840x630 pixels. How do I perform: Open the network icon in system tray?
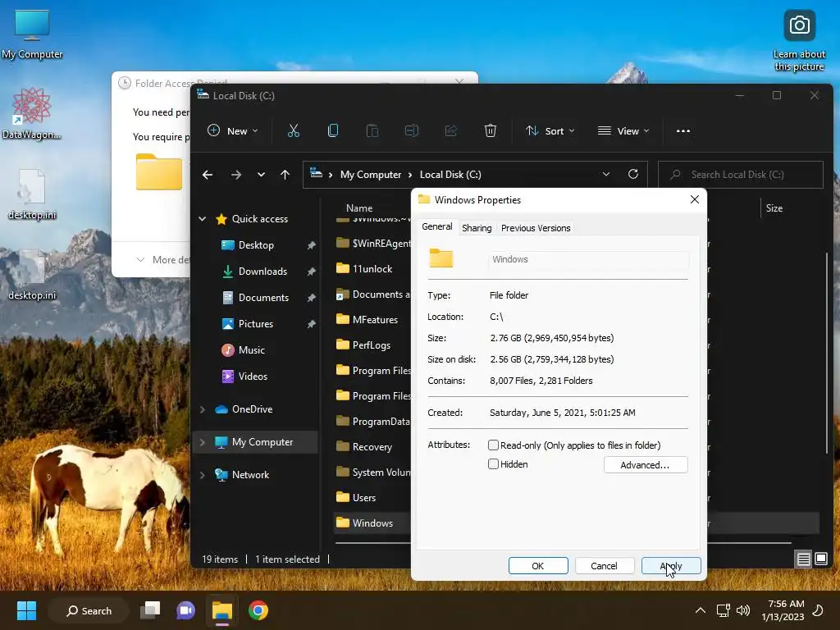coord(724,610)
